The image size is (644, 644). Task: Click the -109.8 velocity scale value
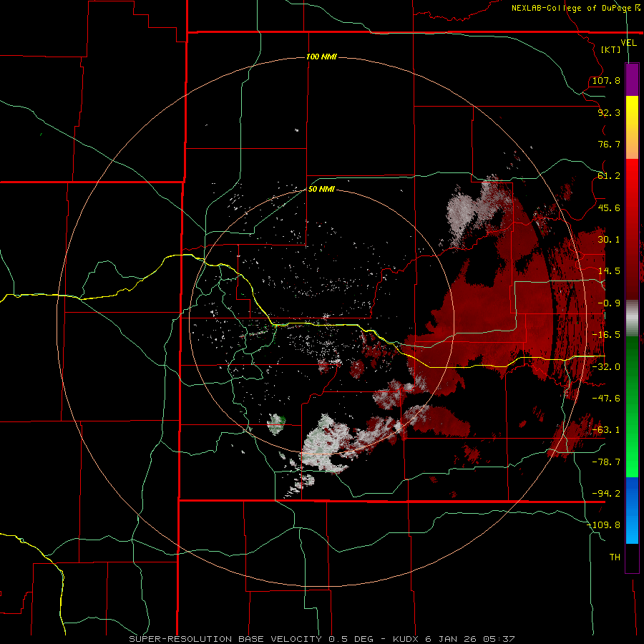coord(604,525)
